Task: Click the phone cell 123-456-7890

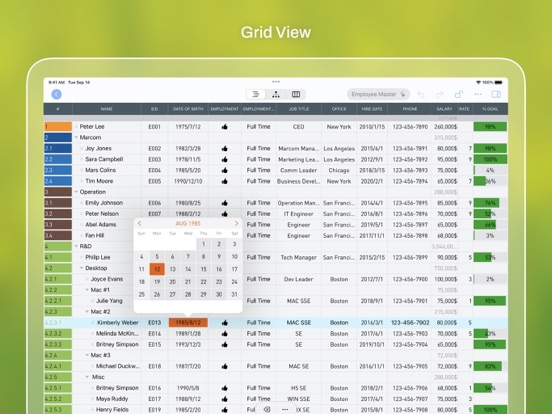Action: click(x=410, y=127)
